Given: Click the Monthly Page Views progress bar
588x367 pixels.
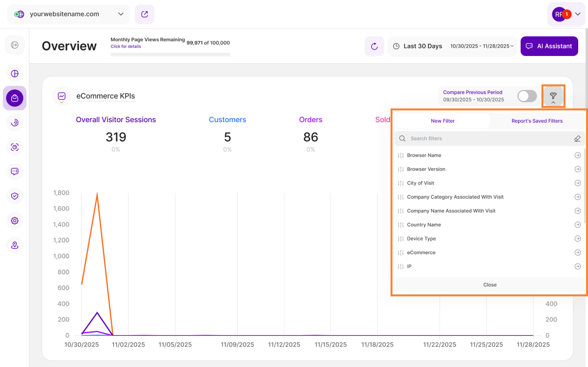Looking at the screenshot, I should [170, 54].
